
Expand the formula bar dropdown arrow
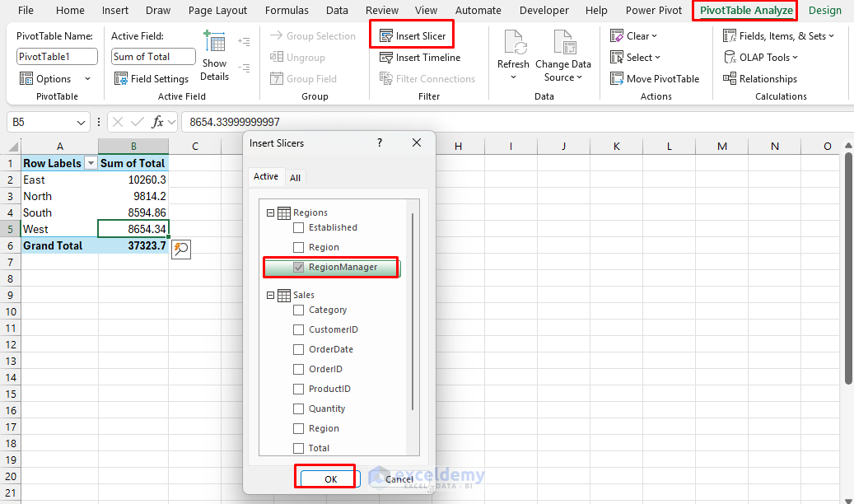tap(171, 122)
